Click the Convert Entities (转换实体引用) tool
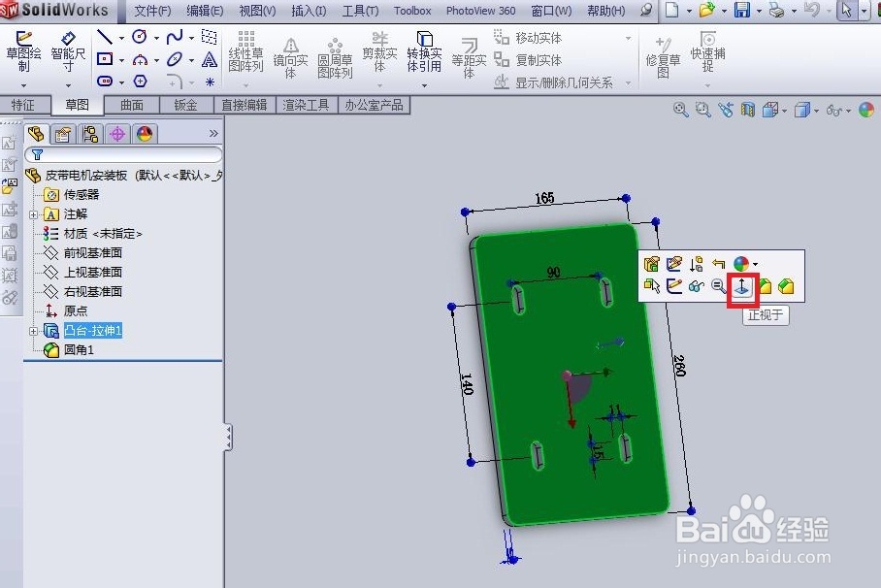Viewport: 881px width, 588px height. [424, 52]
